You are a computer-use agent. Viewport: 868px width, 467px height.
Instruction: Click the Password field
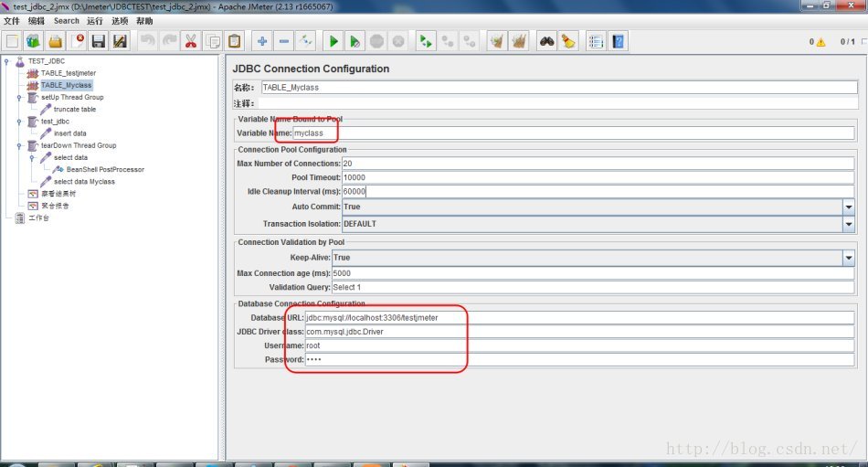coord(579,359)
